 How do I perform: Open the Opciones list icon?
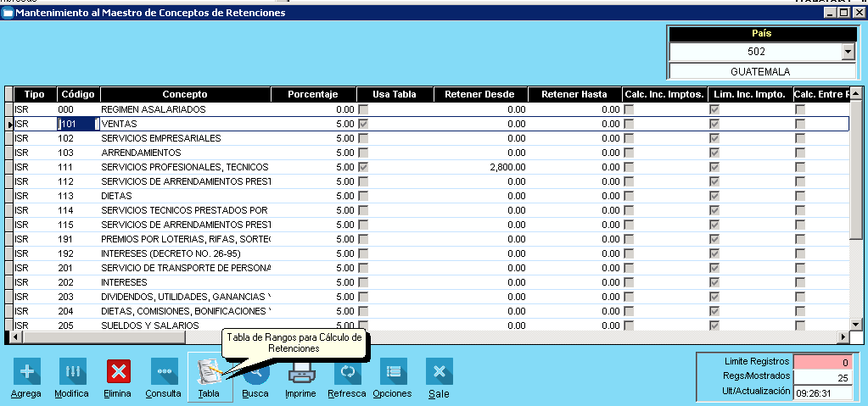coord(392,373)
